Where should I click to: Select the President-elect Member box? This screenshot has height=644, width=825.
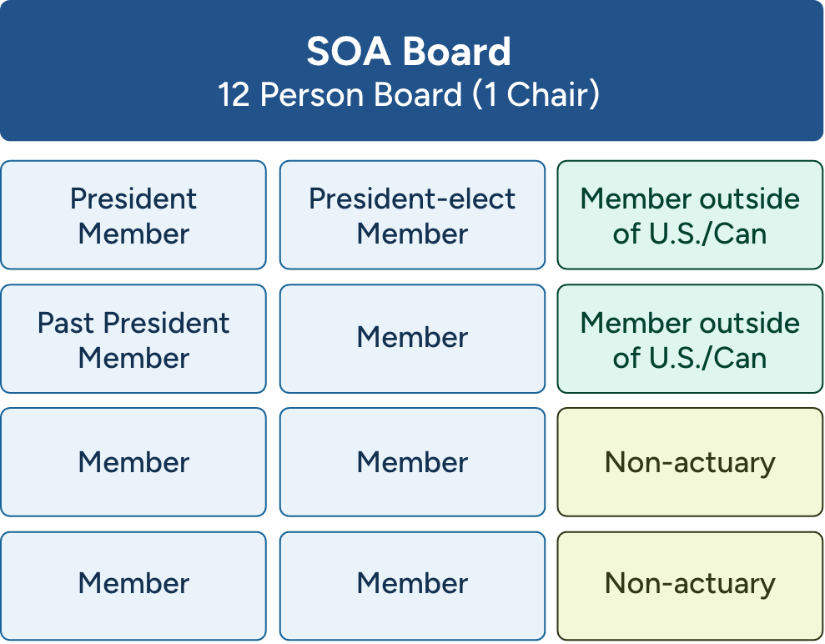[412, 215]
